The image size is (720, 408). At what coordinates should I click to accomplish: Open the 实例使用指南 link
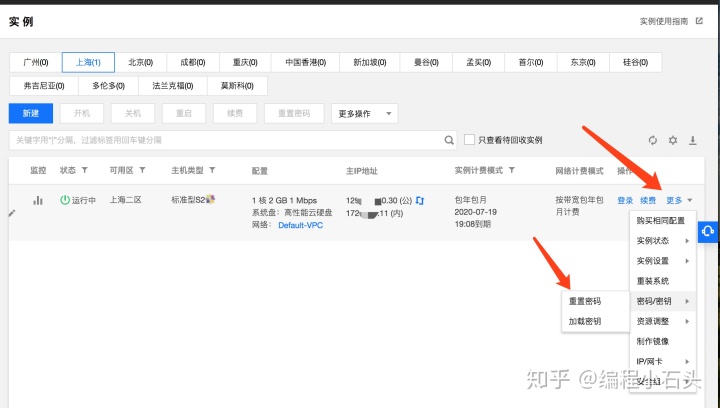coord(664,21)
